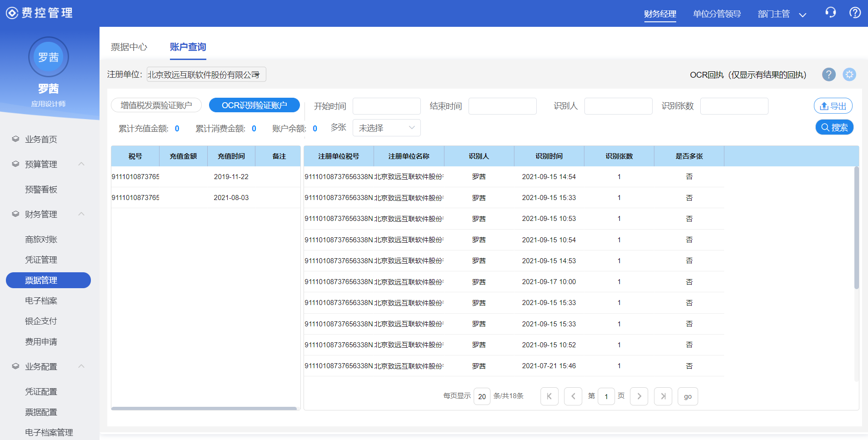Switch to 票据中心 tab
The image size is (868, 440).
(x=129, y=47)
